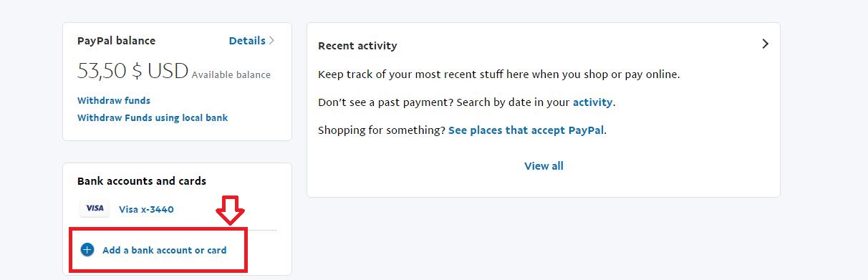
Task: Click the Available balance label
Action: click(231, 74)
